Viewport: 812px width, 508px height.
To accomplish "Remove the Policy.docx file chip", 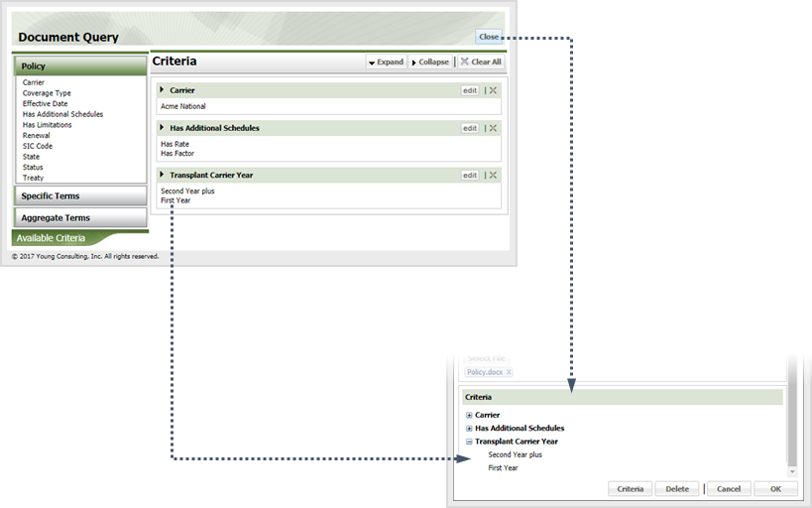I will 509,372.
